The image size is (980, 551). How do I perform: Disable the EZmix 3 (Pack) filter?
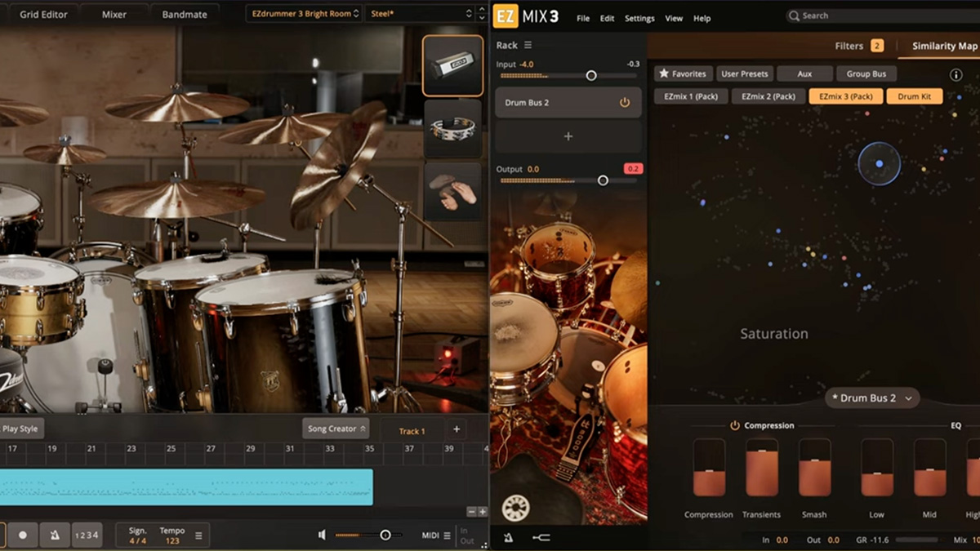pyautogui.click(x=845, y=96)
